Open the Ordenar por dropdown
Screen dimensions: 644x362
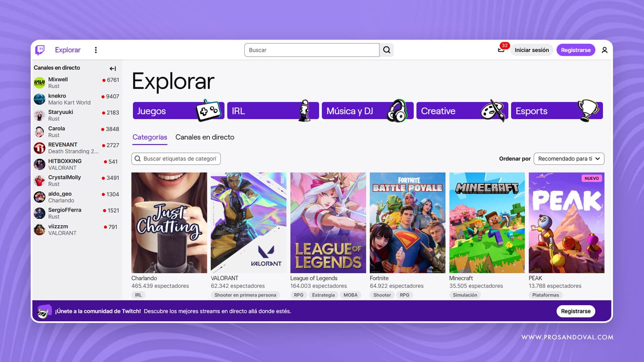click(x=569, y=158)
